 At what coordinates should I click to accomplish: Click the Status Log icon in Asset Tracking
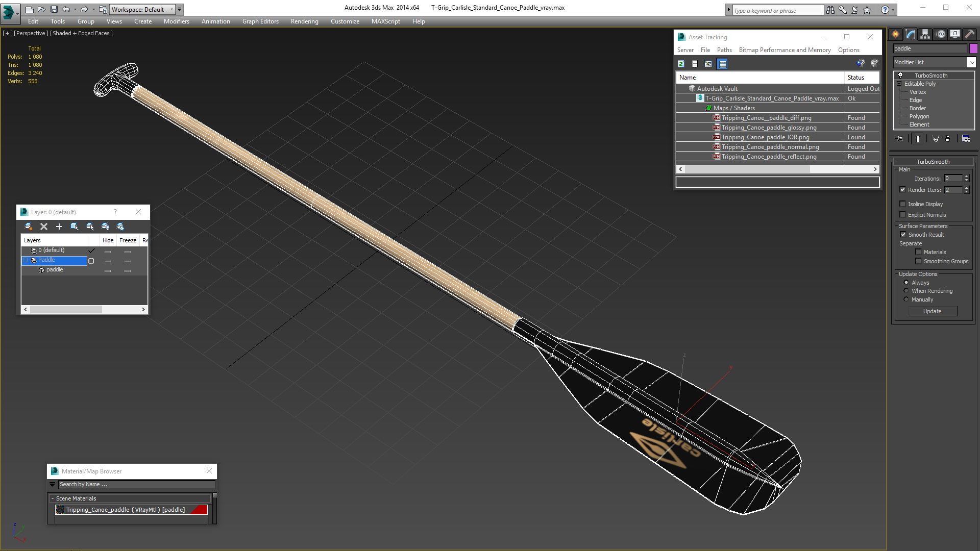pos(695,64)
